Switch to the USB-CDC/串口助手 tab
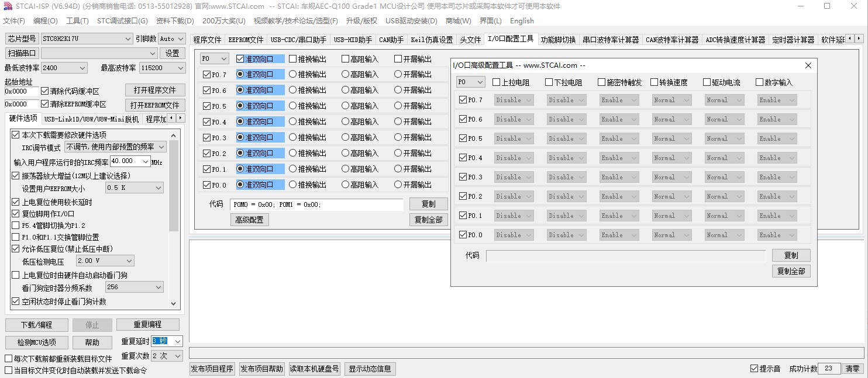 point(298,40)
